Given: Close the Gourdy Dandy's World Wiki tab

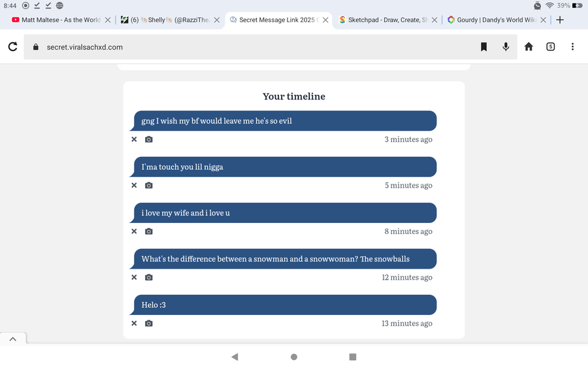Looking at the screenshot, I should click(x=544, y=20).
